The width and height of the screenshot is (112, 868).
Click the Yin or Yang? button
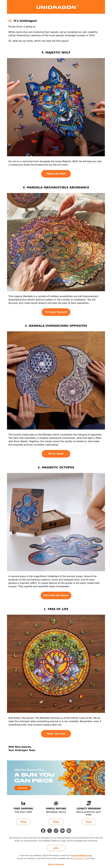click(56, 453)
